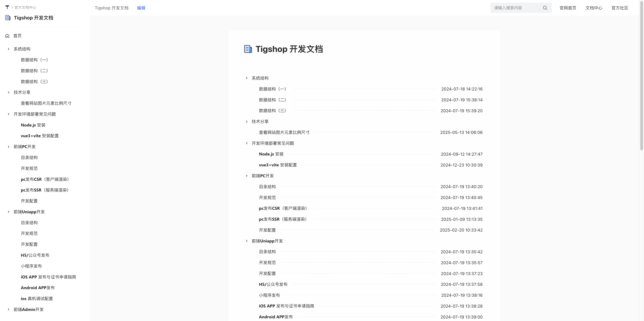
Task: Click the search magnifier icon
Action: pyautogui.click(x=545, y=8)
